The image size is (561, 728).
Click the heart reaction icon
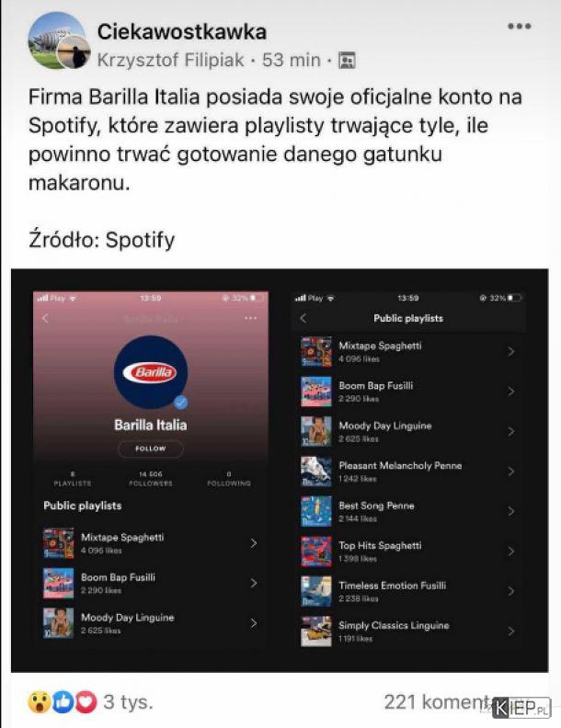pos(86,701)
